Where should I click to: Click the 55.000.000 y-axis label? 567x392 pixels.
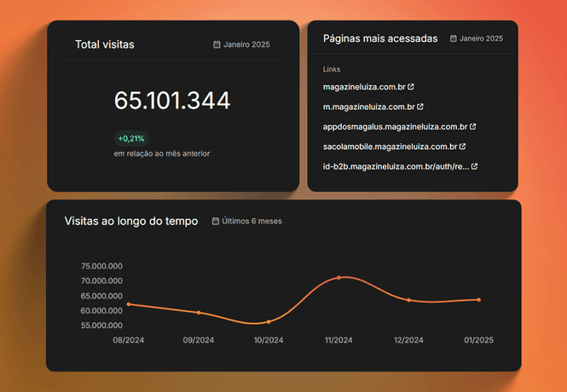point(101,326)
